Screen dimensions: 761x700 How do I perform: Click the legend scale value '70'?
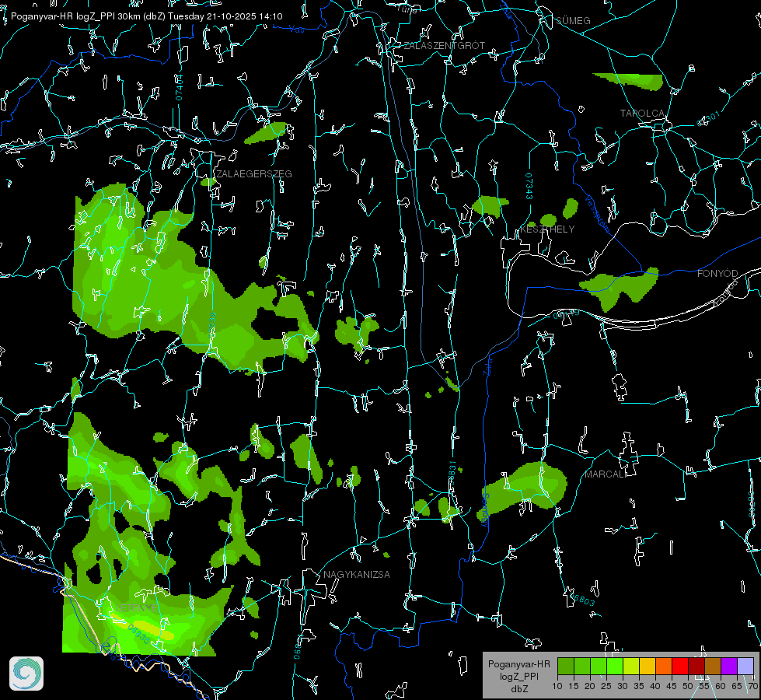(753, 686)
